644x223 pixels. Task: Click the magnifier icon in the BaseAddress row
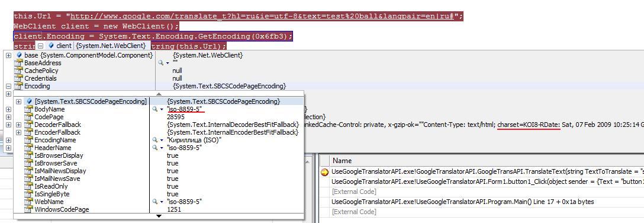click(161, 63)
